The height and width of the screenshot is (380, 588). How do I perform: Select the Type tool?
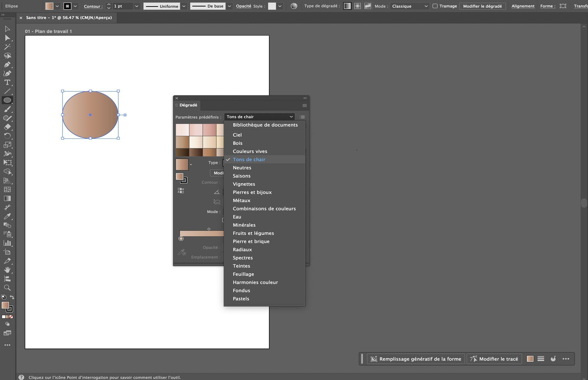tap(7, 82)
